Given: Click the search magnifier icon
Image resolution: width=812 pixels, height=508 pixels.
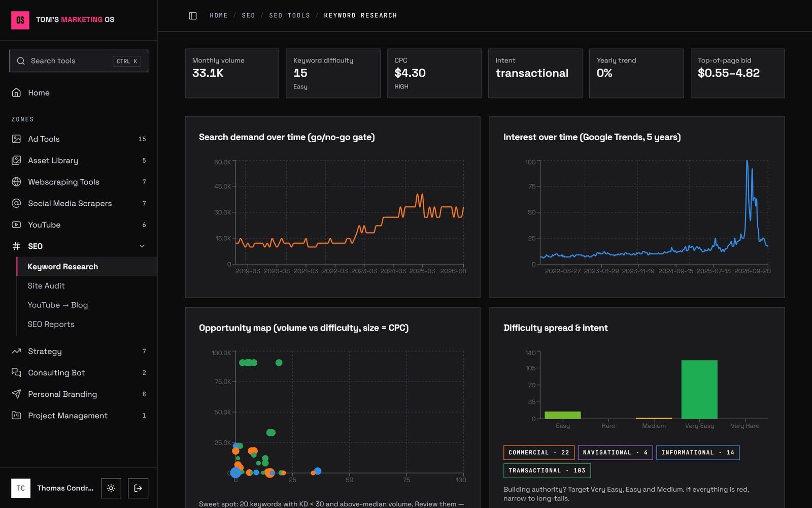Looking at the screenshot, I should 21,61.
